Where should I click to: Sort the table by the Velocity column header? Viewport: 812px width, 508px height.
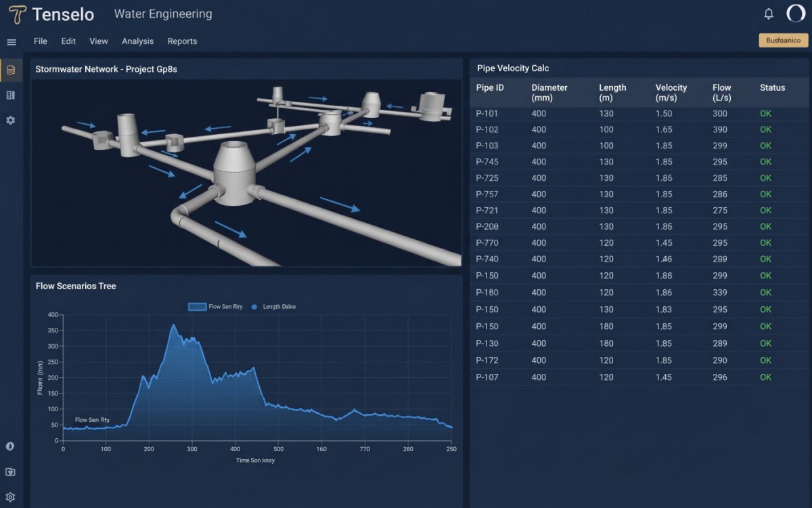tap(671, 92)
